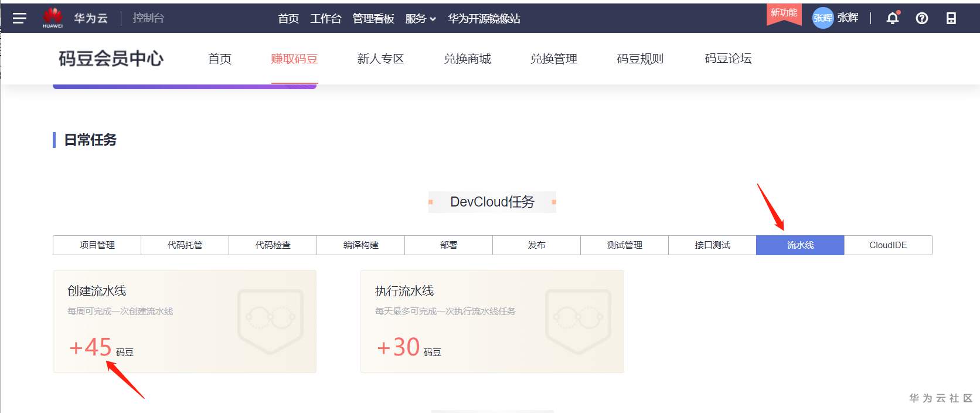This screenshot has height=413, width=980.
Task: Click the DevCloud任务 heading
Action: (x=492, y=202)
